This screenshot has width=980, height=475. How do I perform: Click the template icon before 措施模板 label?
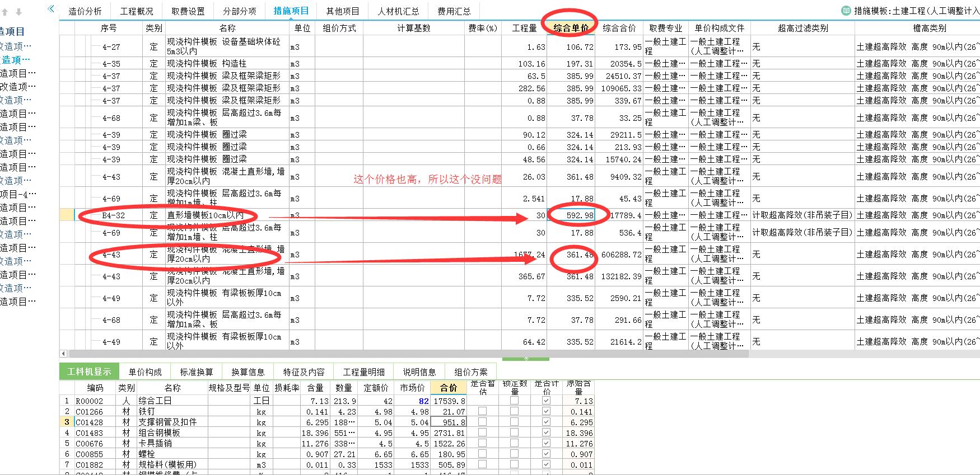[x=846, y=10]
